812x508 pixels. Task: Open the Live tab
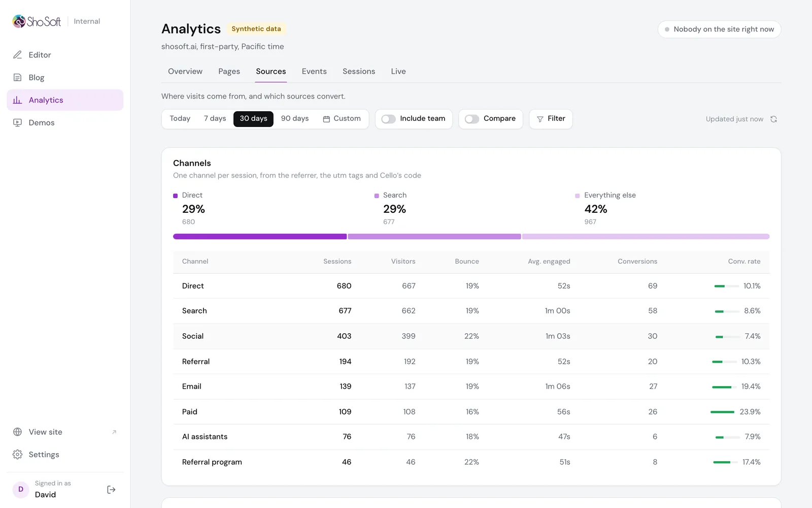[398, 72]
